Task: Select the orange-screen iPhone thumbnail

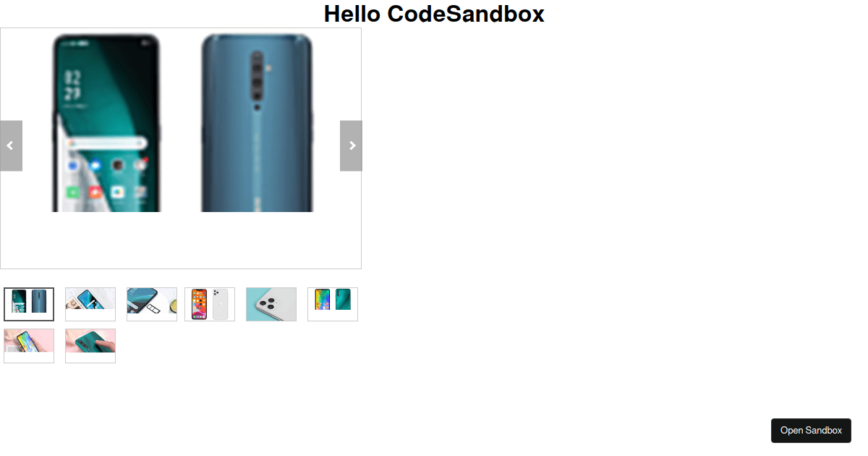Action: click(210, 304)
